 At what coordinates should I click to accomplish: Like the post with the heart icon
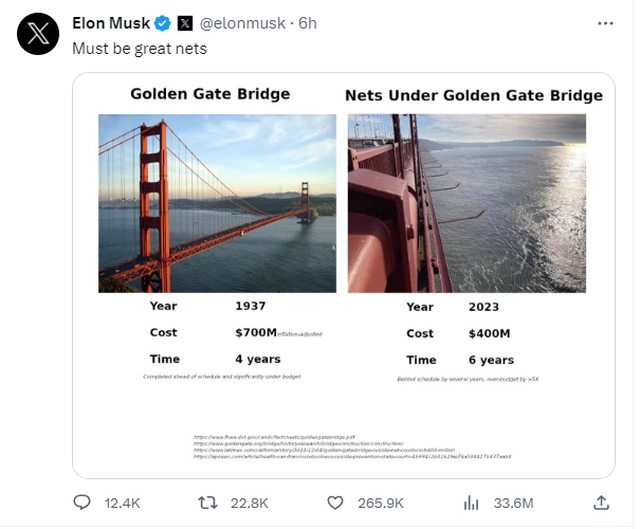pos(336,502)
